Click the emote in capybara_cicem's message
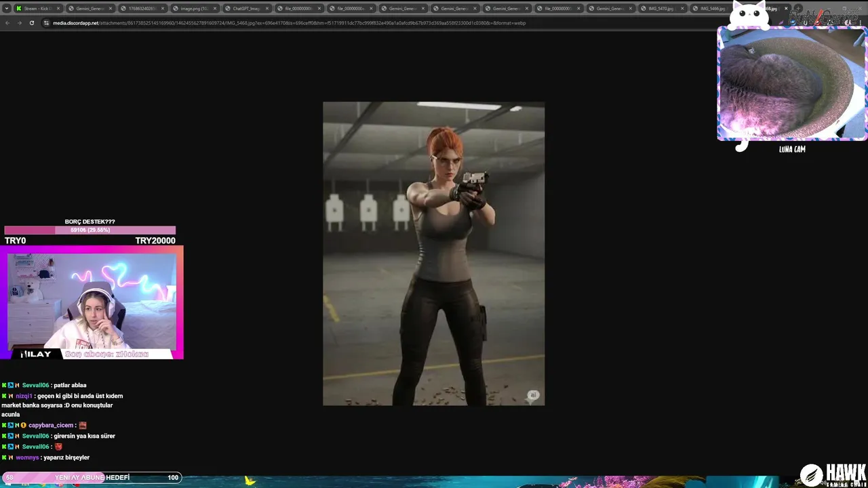Image resolution: width=868 pixels, height=488 pixels. click(x=83, y=425)
